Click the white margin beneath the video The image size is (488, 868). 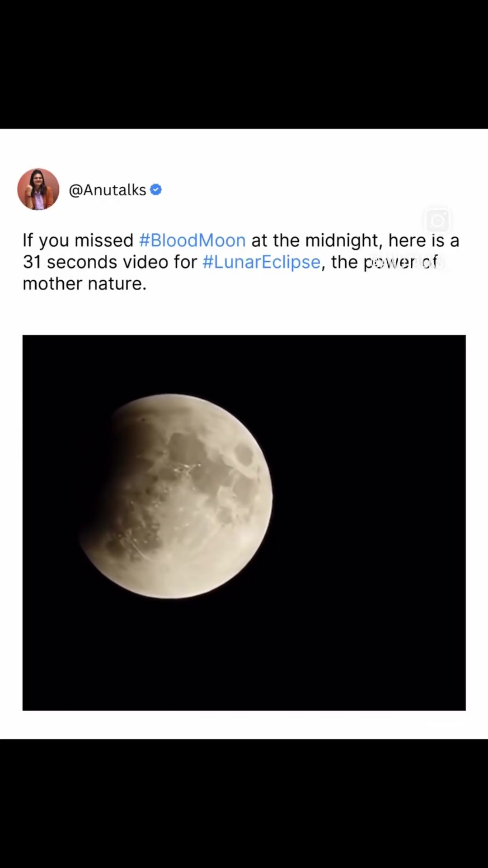click(x=244, y=725)
